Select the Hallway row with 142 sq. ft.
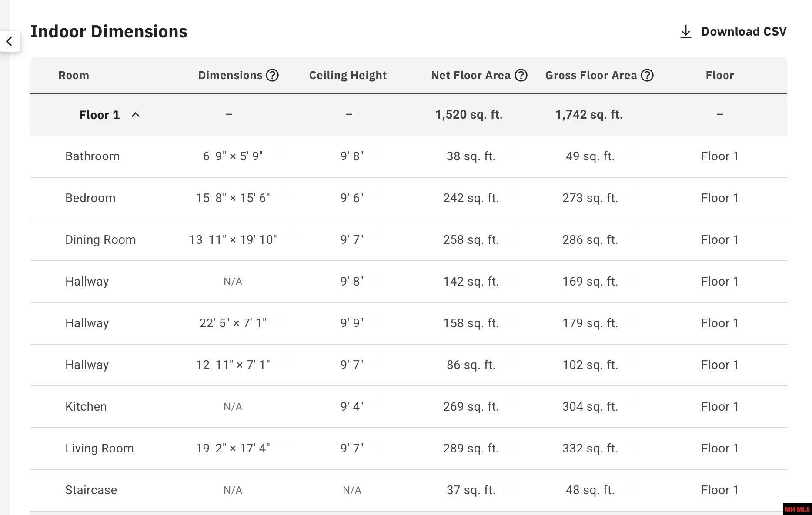Image resolution: width=812 pixels, height=515 pixels. [x=409, y=282]
